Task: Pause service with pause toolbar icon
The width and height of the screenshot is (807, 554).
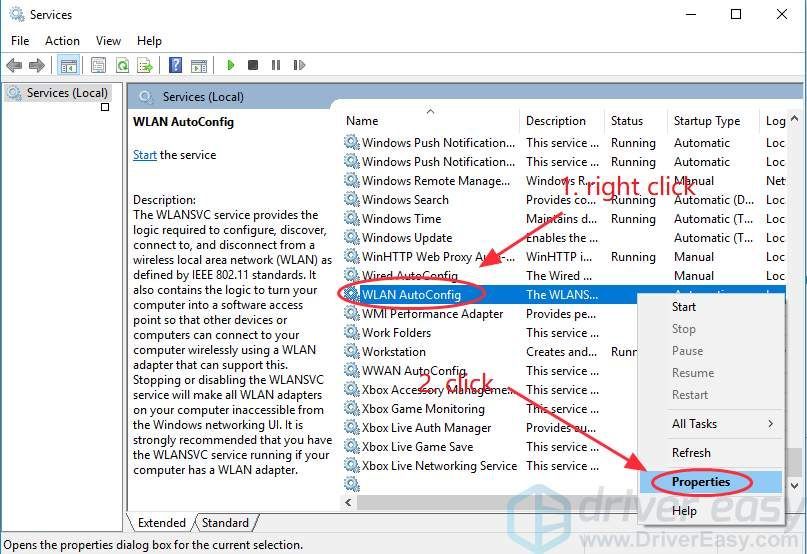Action: pyautogui.click(x=276, y=65)
